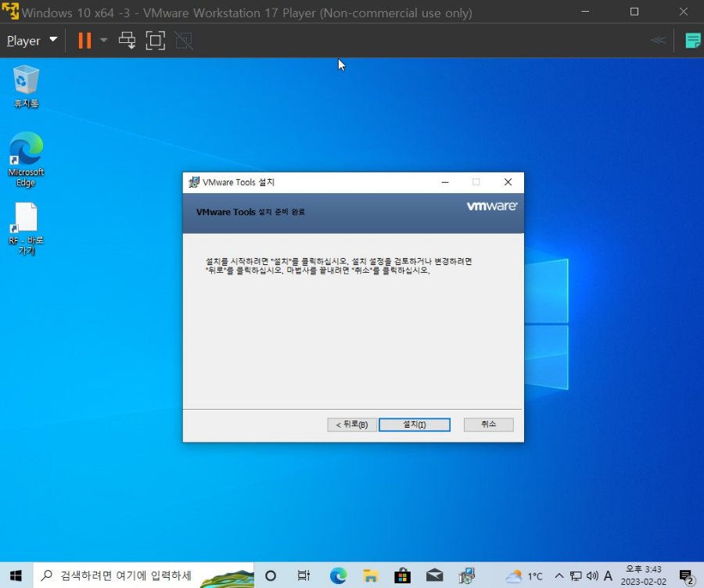
Task: Click the taskbar search box
Action: [144, 575]
